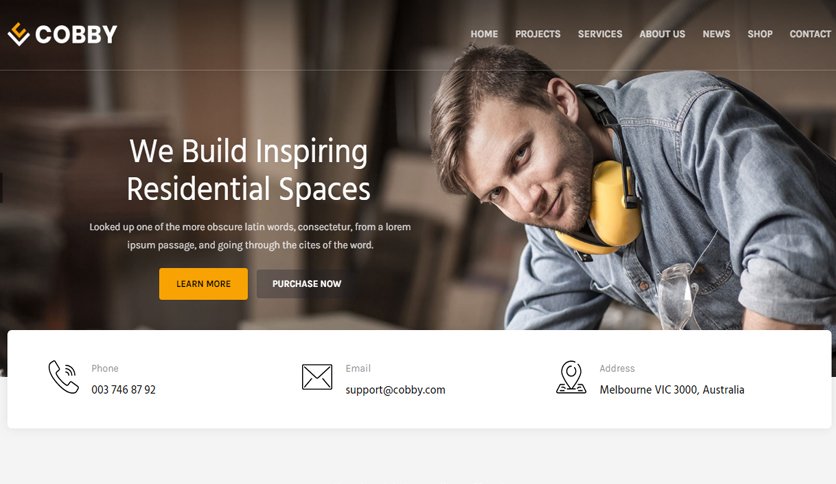Select the Contact menu item

coord(810,34)
